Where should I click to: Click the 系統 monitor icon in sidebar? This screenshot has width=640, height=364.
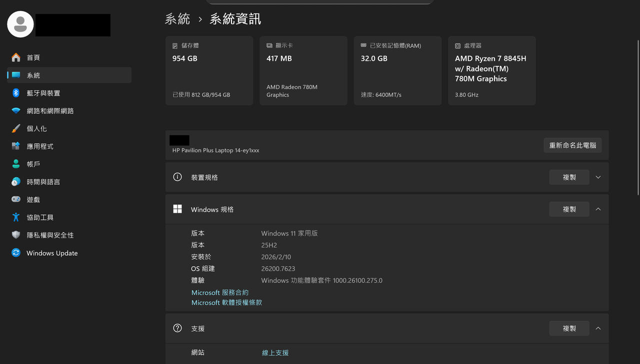point(16,75)
